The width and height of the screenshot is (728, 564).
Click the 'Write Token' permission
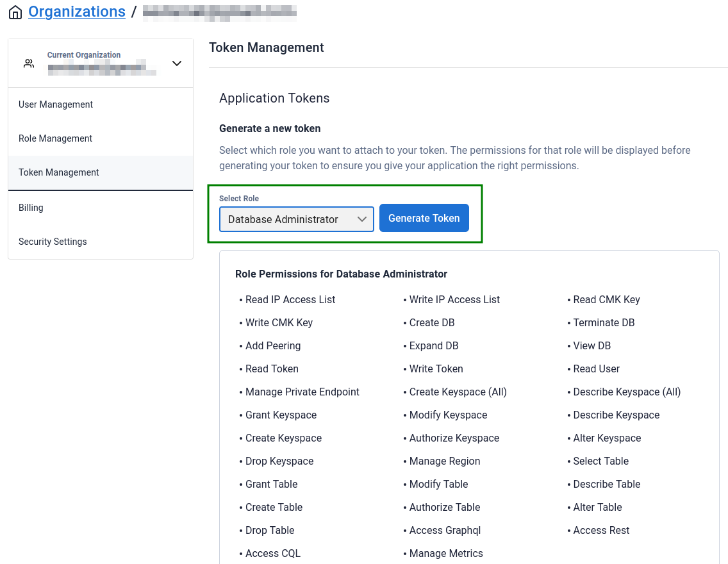pos(436,369)
